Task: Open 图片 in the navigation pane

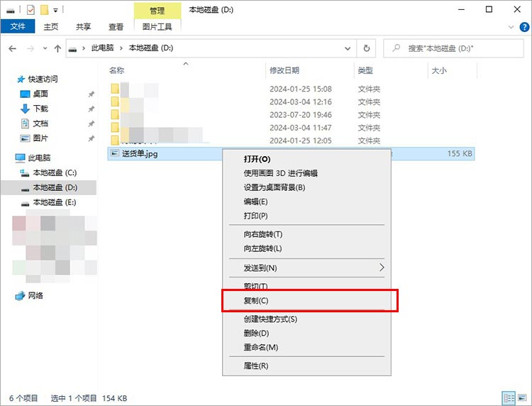Action: (40, 138)
